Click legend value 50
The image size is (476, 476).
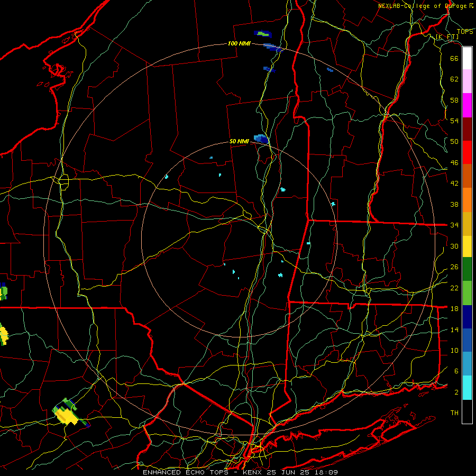click(454, 141)
